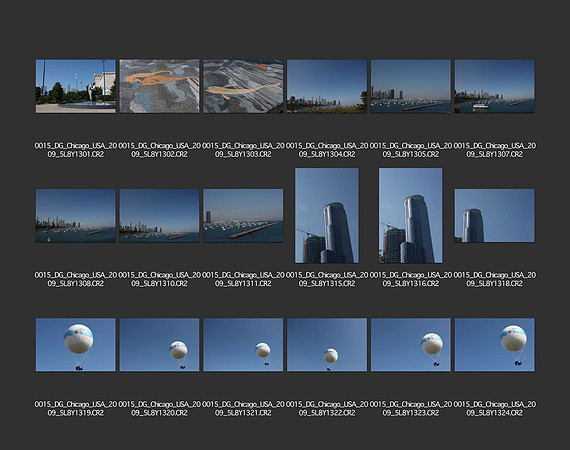
Task: Click the filename label ending 5L8Y1318.CR2
Action: point(494,279)
